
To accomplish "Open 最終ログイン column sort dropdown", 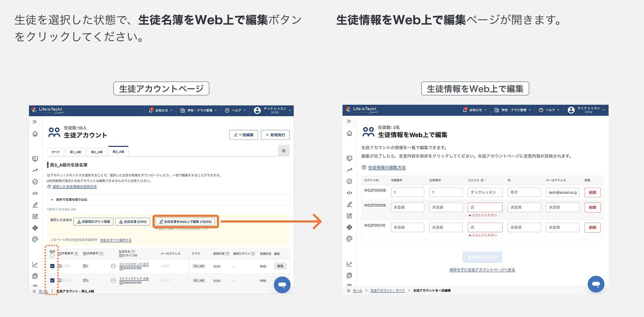I will point(253,254).
